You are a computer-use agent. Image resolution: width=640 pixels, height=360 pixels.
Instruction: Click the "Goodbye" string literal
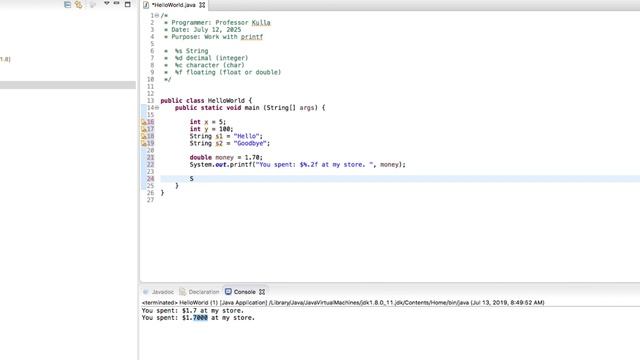click(250, 143)
